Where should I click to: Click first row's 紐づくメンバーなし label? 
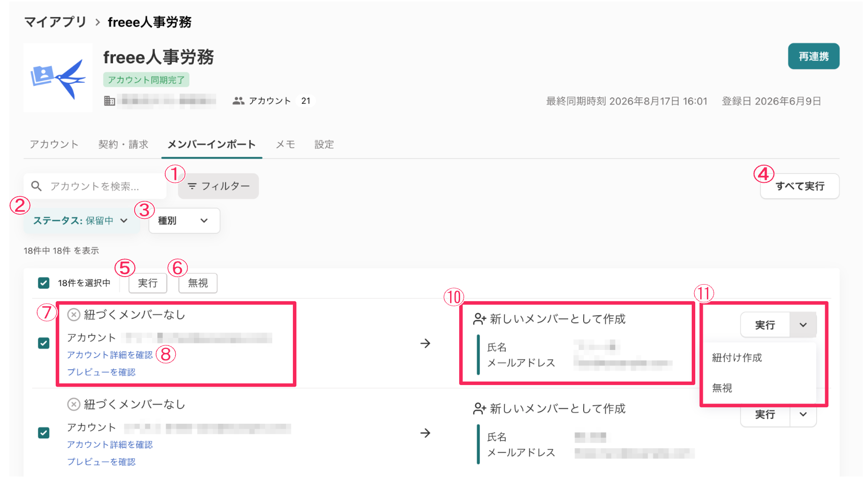[135, 315]
